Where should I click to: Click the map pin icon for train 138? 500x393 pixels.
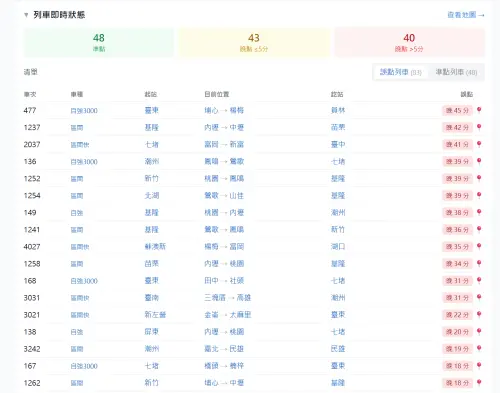pyautogui.click(x=479, y=331)
